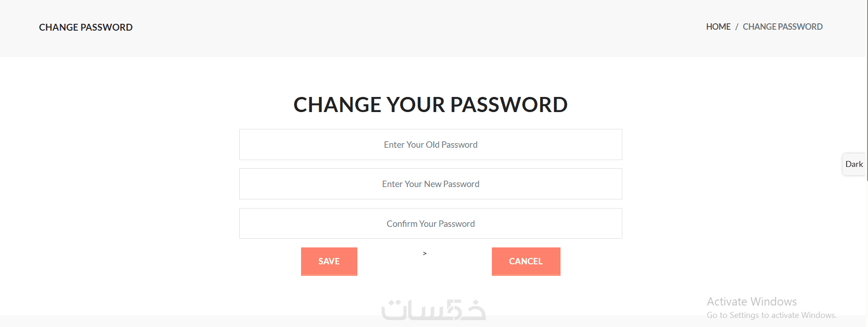Screen dimensions: 868x327
Task: Click the CHANGE PASSWORD breadcrumb item
Action: pos(782,27)
